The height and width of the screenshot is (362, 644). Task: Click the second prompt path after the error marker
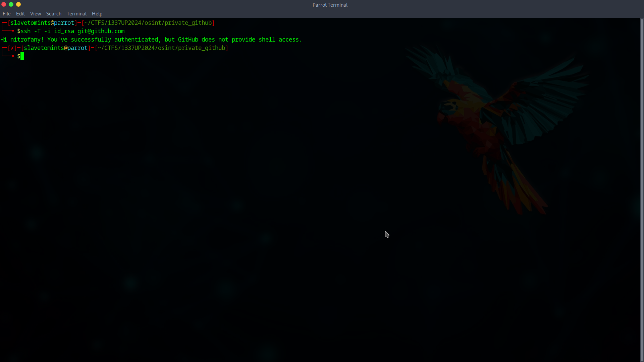(161, 48)
